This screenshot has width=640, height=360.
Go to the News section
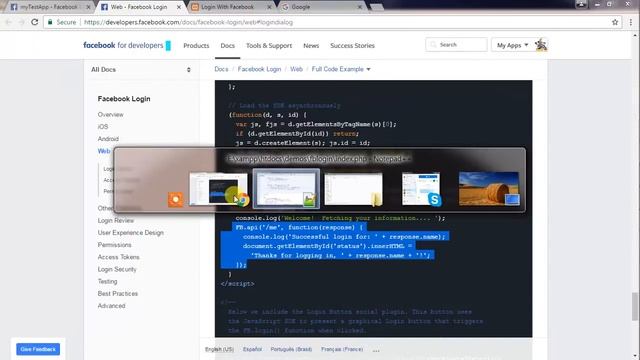click(311, 46)
